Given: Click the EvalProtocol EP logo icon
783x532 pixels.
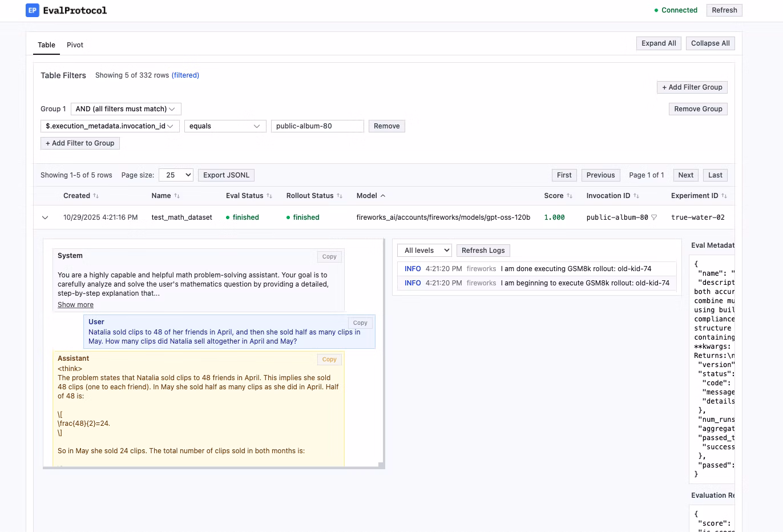Looking at the screenshot, I should pyautogui.click(x=33, y=10).
